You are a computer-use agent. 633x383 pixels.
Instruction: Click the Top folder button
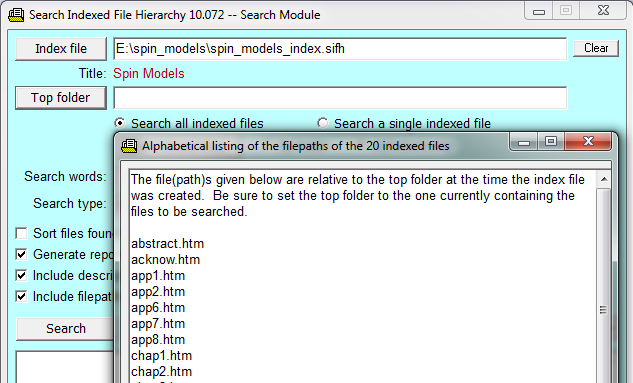(x=61, y=98)
